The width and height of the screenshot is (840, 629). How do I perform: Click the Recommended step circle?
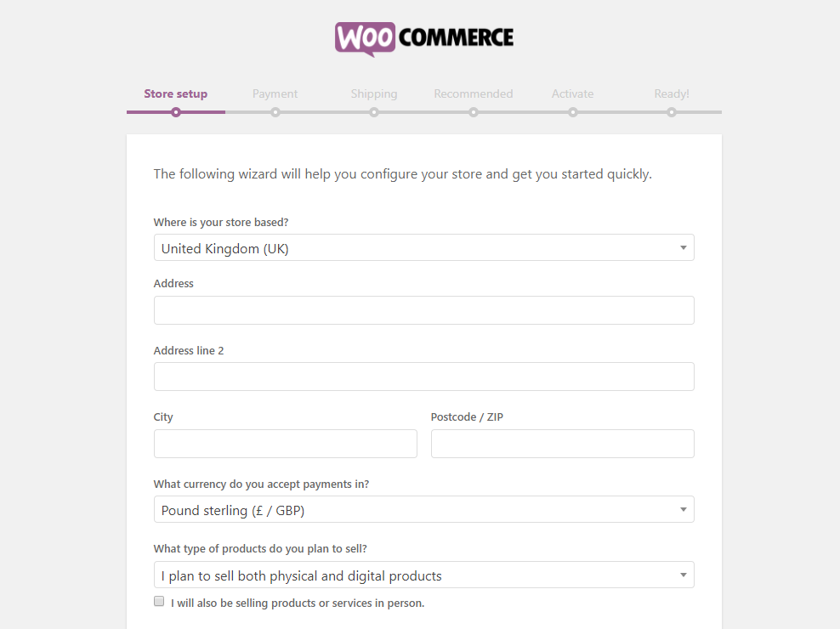coord(474,111)
